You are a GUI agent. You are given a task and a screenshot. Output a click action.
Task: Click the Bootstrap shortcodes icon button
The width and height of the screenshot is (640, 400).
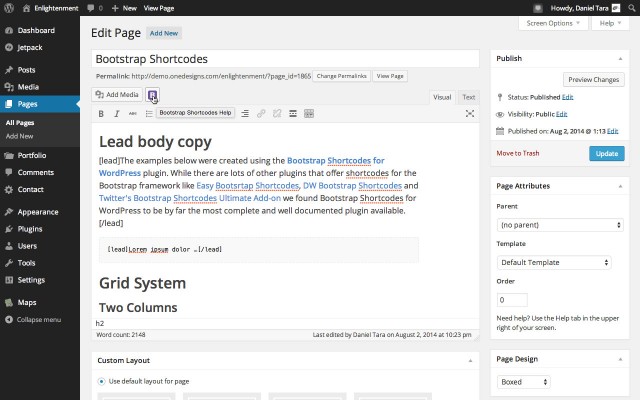[x=152, y=95]
